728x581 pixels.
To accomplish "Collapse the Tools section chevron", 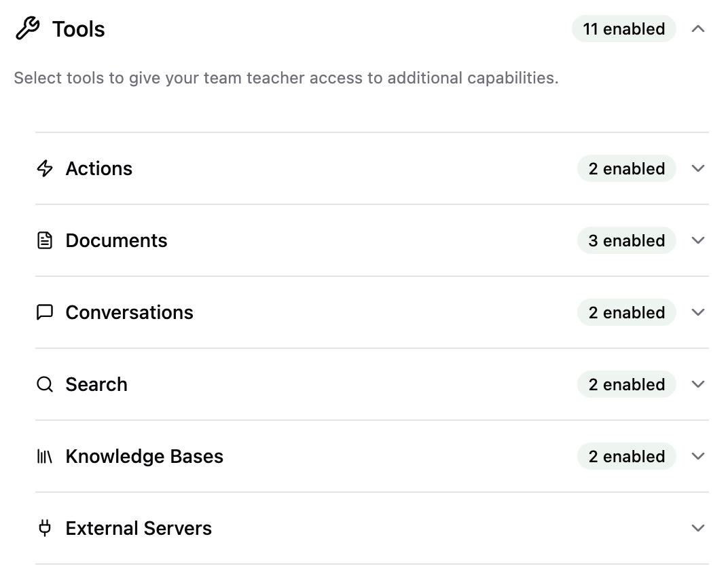I will 699,29.
